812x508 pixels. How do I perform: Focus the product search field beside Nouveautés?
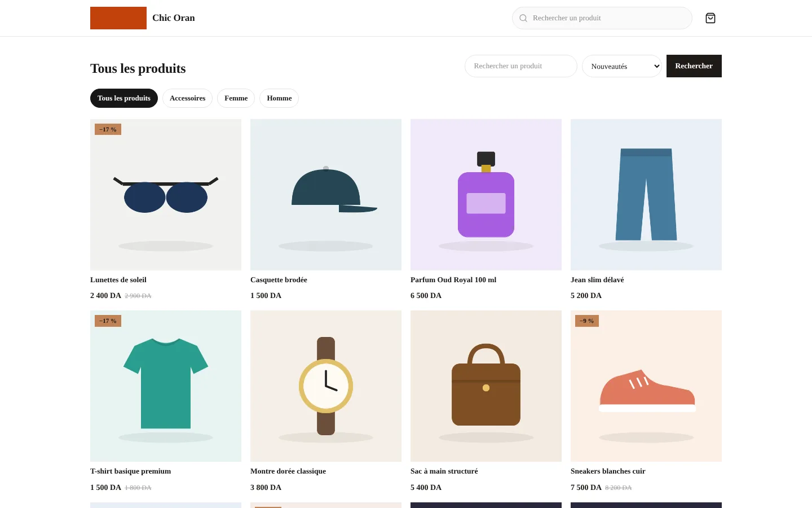(521, 66)
